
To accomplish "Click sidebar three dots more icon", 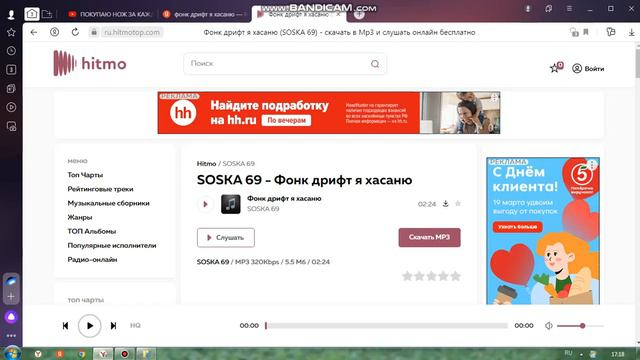I will coord(11,336).
